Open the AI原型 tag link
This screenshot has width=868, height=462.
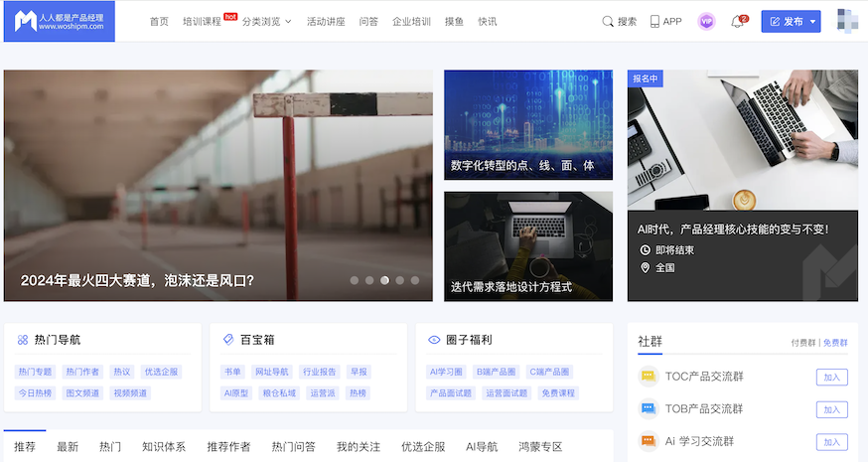point(233,392)
